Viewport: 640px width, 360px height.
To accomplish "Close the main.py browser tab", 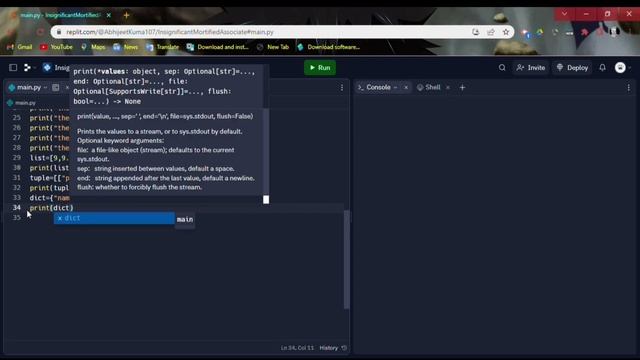I will [x=109, y=15].
